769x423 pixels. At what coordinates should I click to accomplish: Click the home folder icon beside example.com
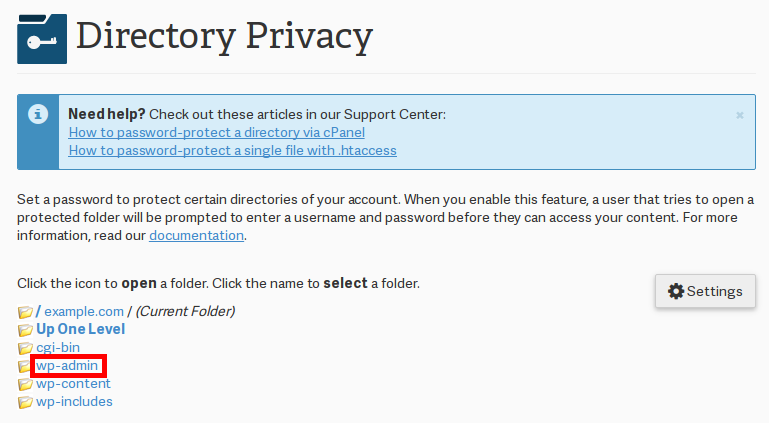pos(25,313)
